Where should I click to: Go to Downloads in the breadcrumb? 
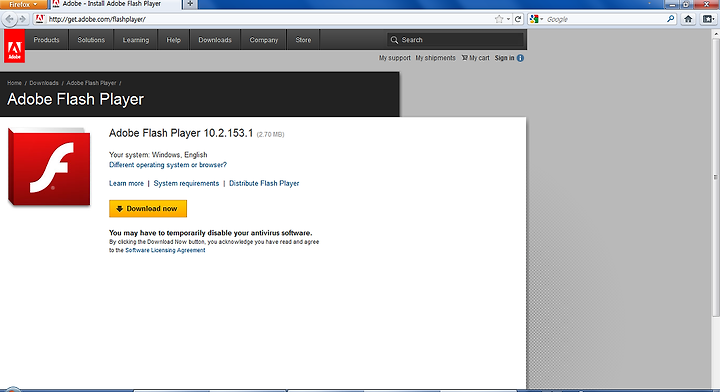(x=44, y=83)
